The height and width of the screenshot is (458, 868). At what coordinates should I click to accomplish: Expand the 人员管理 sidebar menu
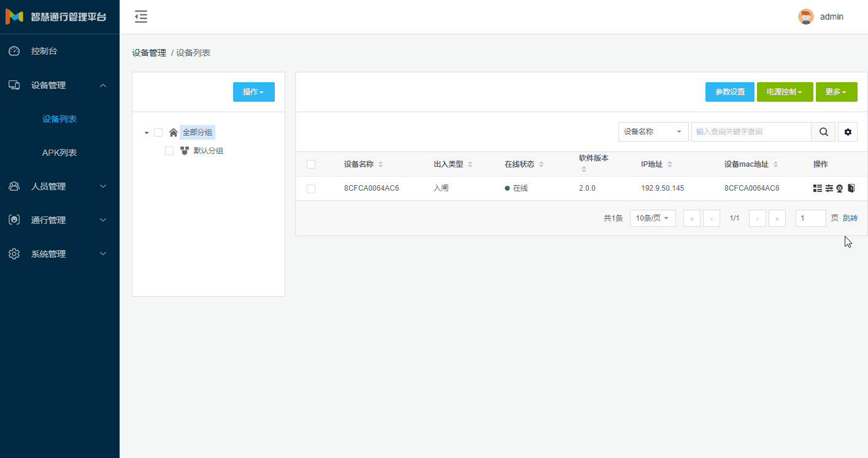tap(60, 186)
